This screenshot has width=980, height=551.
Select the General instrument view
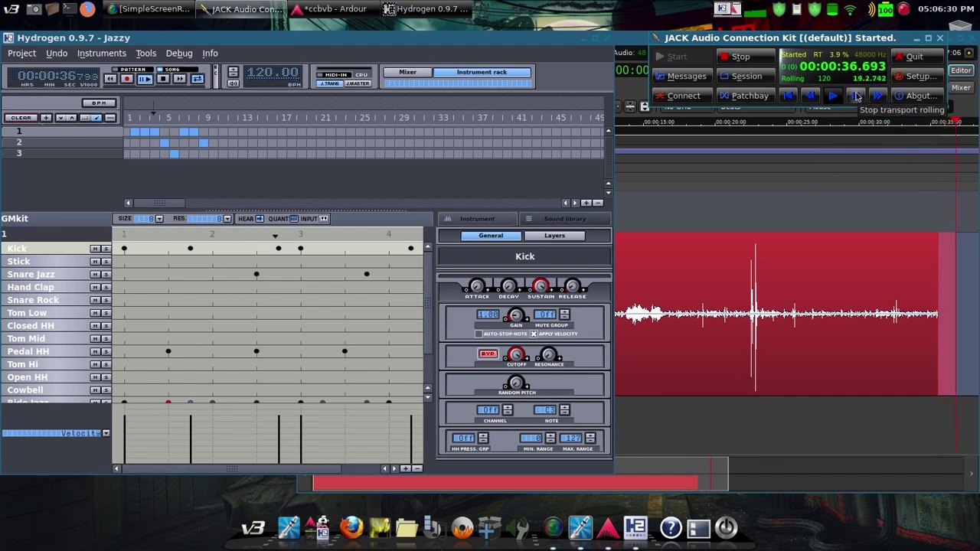[491, 236]
